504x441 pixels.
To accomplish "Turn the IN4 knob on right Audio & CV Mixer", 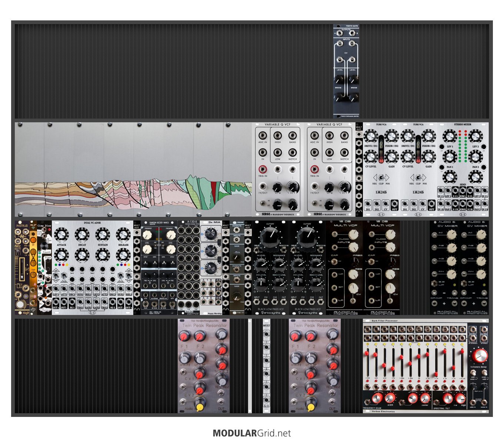I will pyautogui.click(x=481, y=274).
